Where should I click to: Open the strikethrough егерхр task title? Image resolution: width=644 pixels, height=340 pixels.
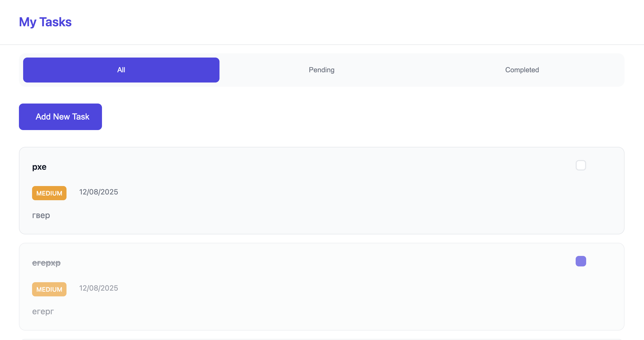tap(46, 263)
